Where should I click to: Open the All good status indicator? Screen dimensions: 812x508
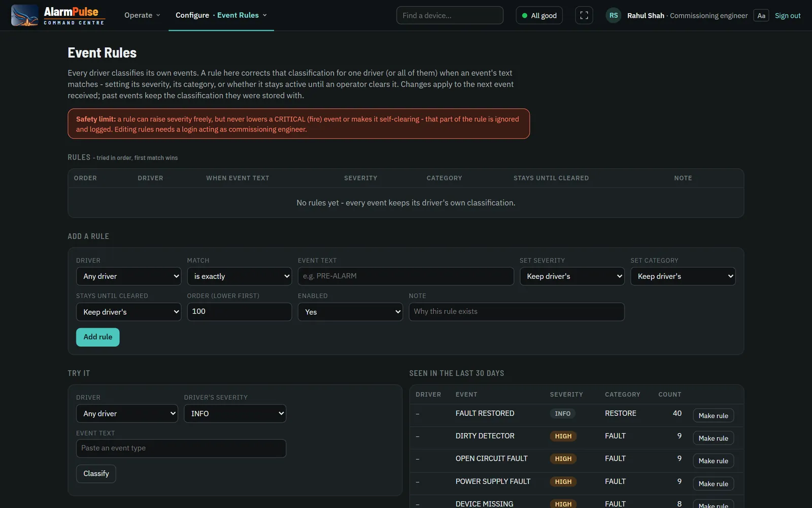pos(539,15)
